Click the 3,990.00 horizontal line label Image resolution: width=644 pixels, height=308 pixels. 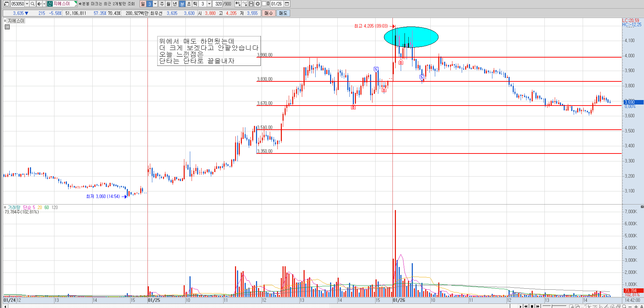click(x=265, y=55)
